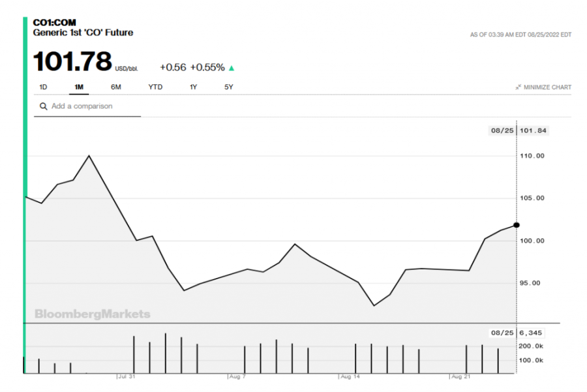Click the 6,345 volume tooltip label
The image size is (587, 392).
point(531,333)
